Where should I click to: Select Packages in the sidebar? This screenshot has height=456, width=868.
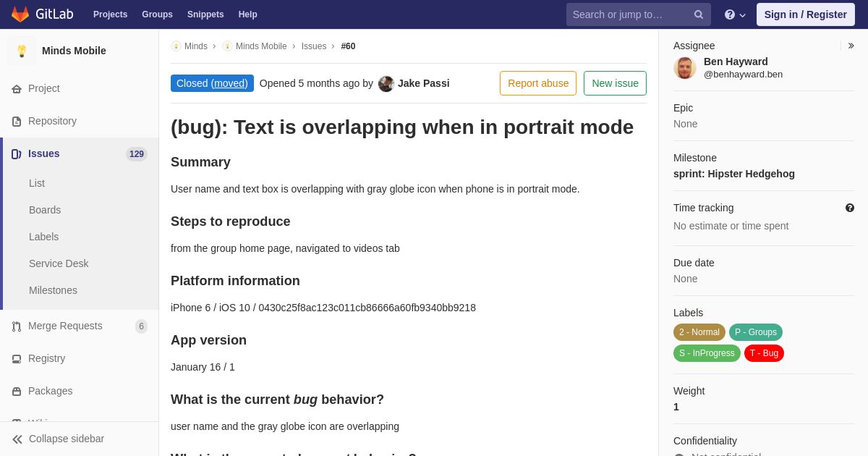51,391
